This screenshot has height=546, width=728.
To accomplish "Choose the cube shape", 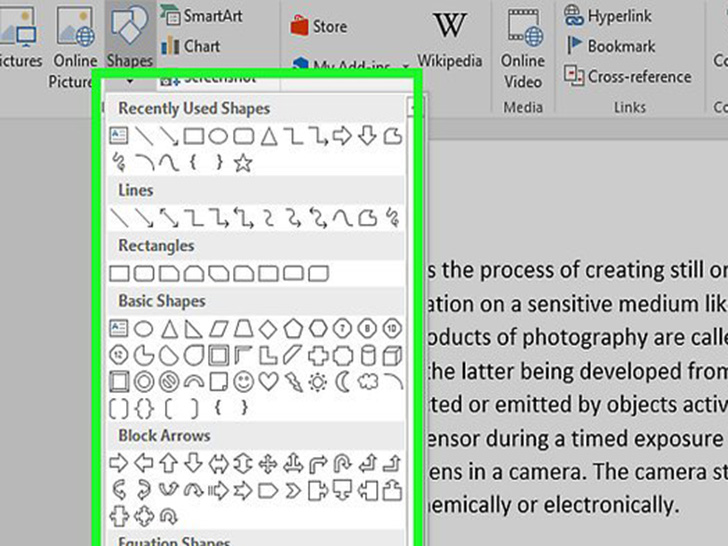I will 392,355.
